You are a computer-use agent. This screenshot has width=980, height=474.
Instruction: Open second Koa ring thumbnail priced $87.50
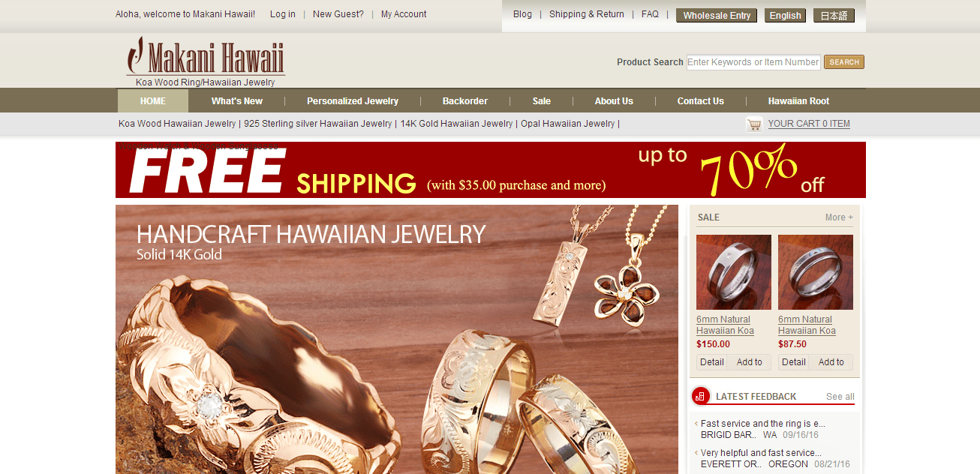pos(816,272)
